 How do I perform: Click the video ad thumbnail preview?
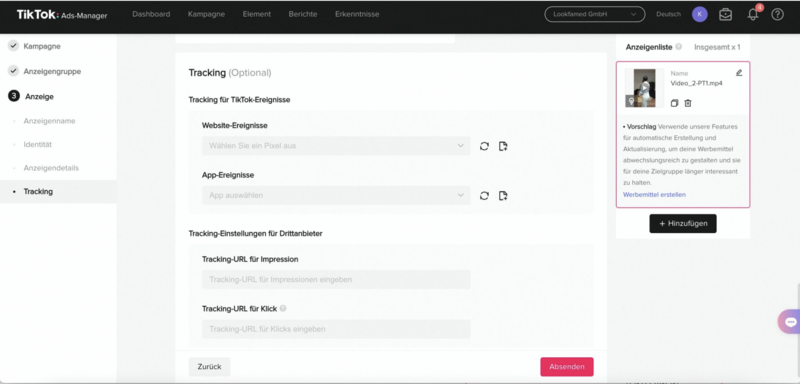[x=644, y=88]
